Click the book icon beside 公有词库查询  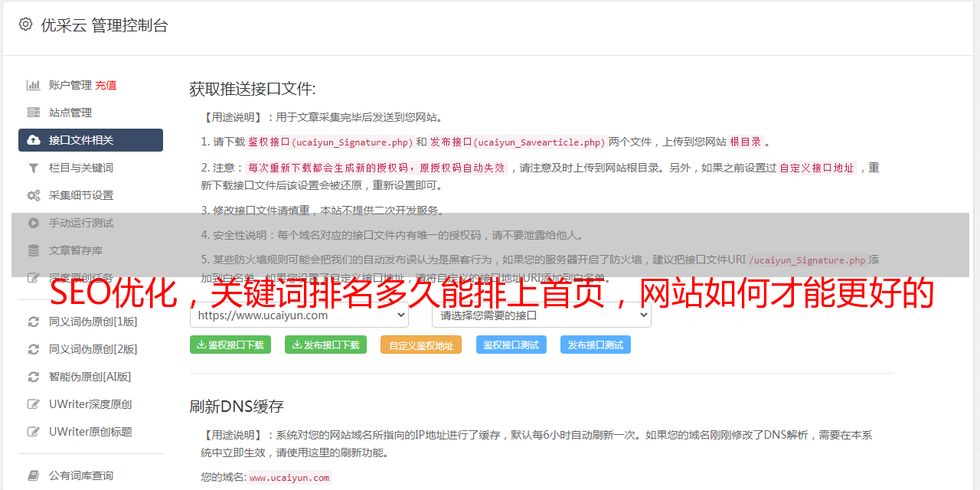coord(34,475)
